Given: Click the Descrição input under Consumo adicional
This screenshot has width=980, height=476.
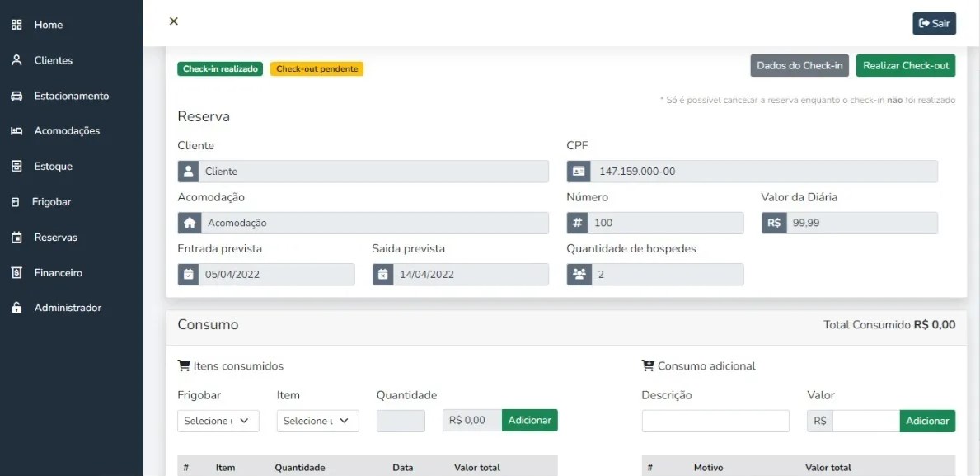Looking at the screenshot, I should (x=714, y=421).
